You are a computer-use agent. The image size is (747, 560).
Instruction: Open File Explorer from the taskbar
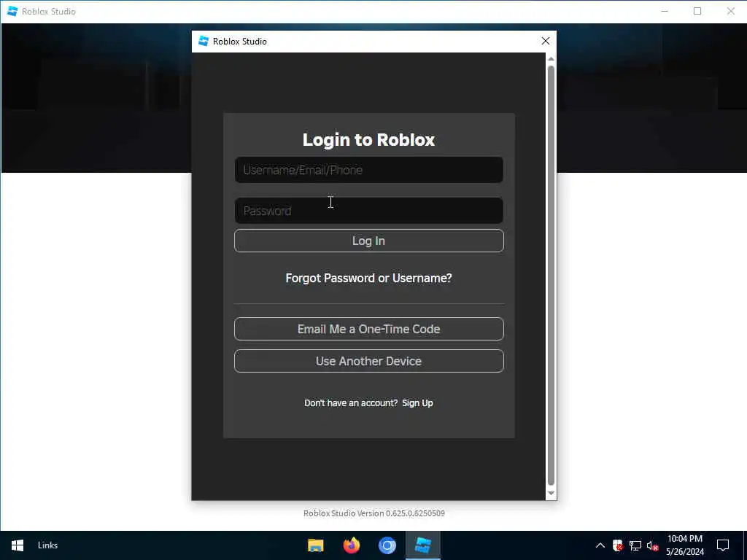[x=315, y=545]
